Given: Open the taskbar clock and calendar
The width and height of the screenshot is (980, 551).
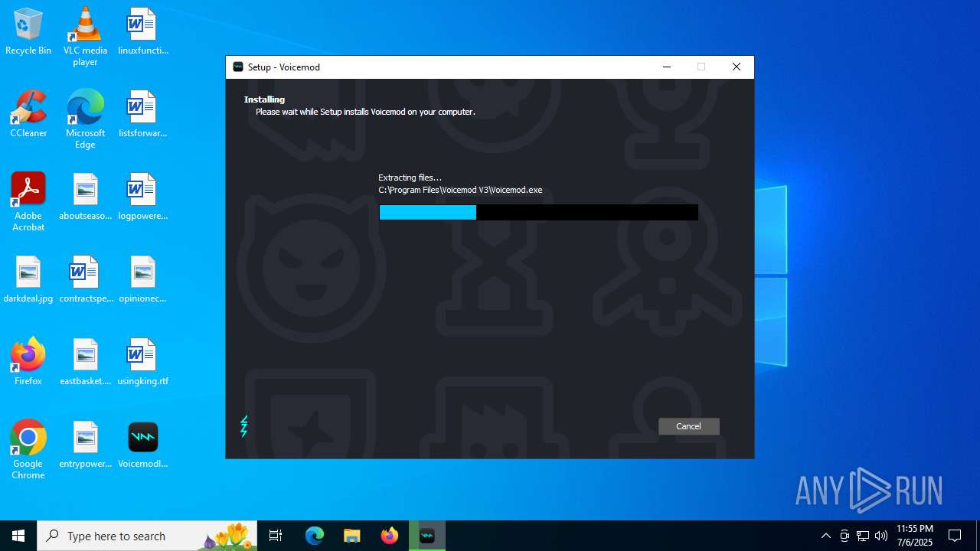Looking at the screenshot, I should [x=914, y=536].
